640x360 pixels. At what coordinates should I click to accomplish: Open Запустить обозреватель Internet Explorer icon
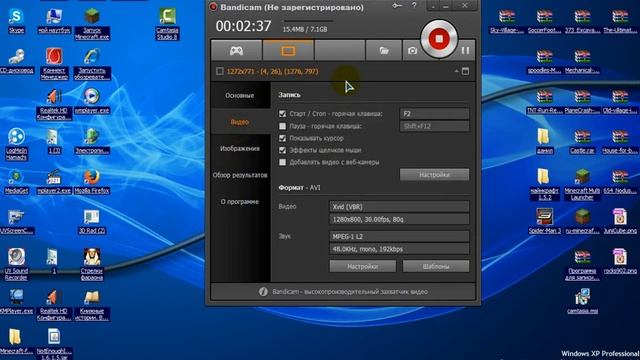pyautogui.click(x=92, y=64)
